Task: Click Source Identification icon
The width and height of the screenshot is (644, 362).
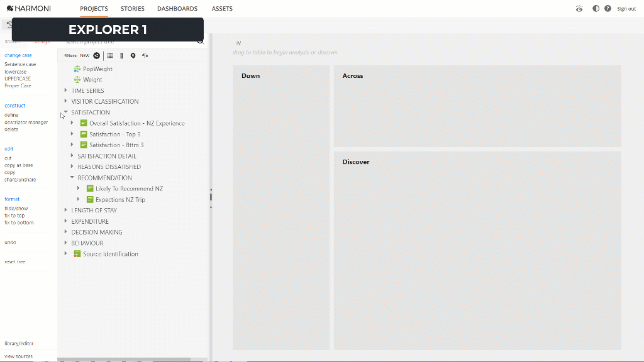Action: coord(77,254)
